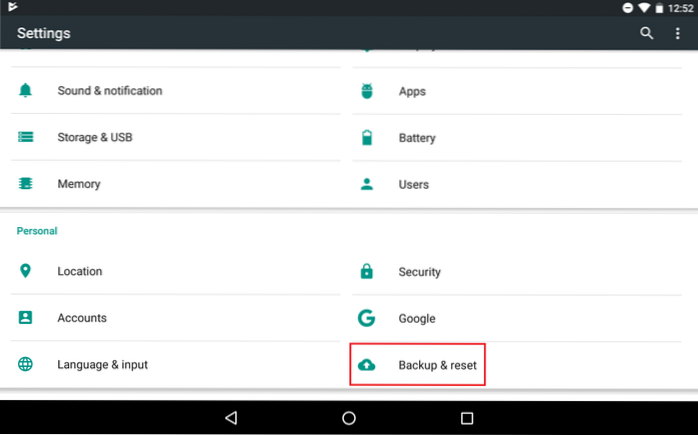Tap the search magnifier icon
This screenshot has height=435, width=698.
click(647, 33)
